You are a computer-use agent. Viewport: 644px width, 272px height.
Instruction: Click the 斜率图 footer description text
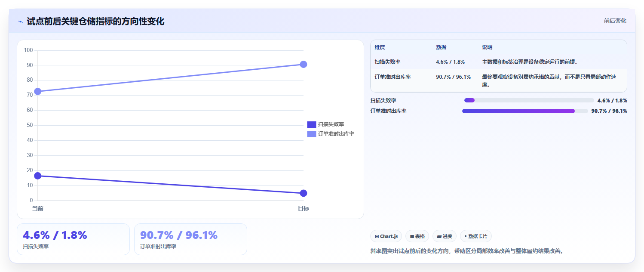coord(466,251)
